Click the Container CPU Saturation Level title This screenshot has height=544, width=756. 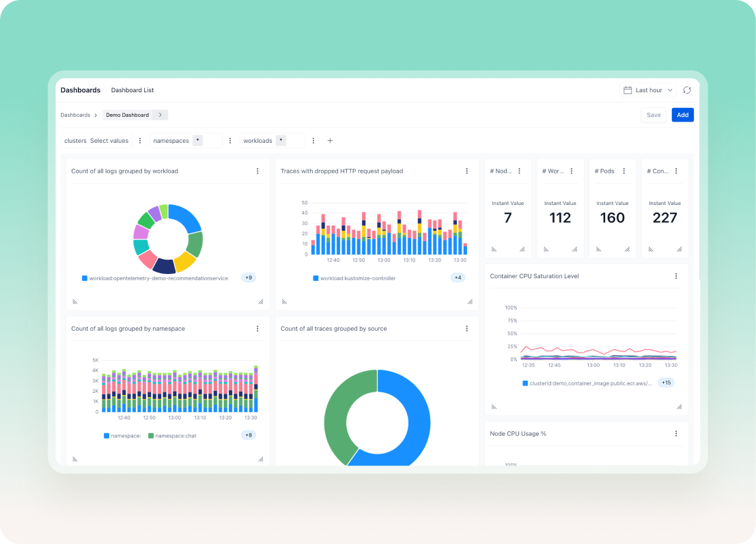[534, 276]
